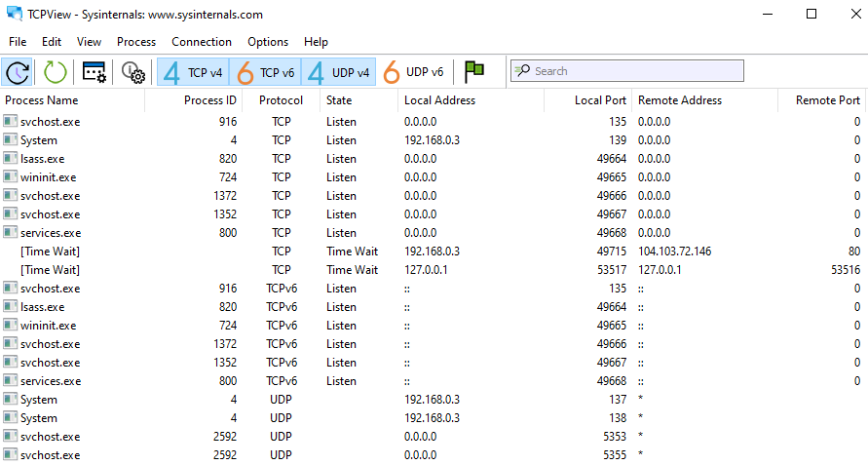Image resolution: width=868 pixels, height=465 pixels.
Task: Click icon of services.exe TCP row
Action: (10, 232)
